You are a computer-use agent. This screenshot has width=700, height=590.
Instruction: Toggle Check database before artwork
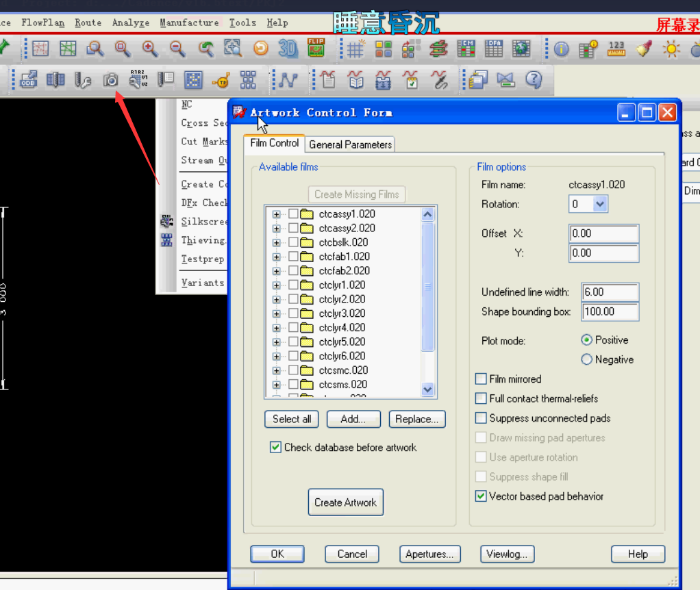tap(275, 448)
